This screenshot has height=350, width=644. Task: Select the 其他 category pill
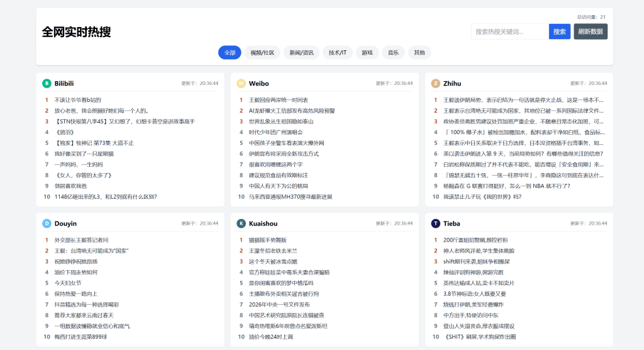[x=419, y=53]
